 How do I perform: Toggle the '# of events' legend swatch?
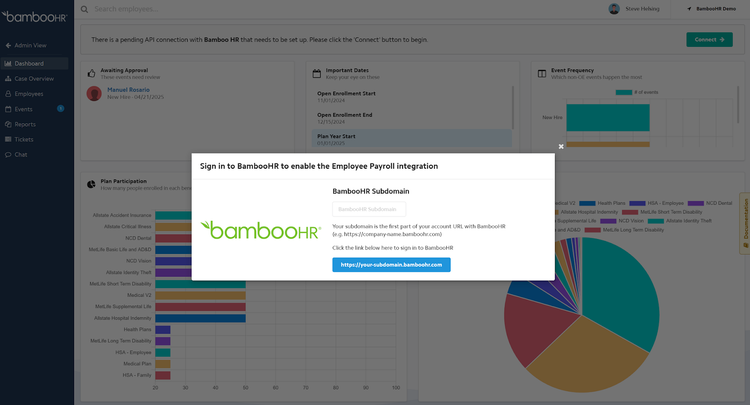point(624,92)
